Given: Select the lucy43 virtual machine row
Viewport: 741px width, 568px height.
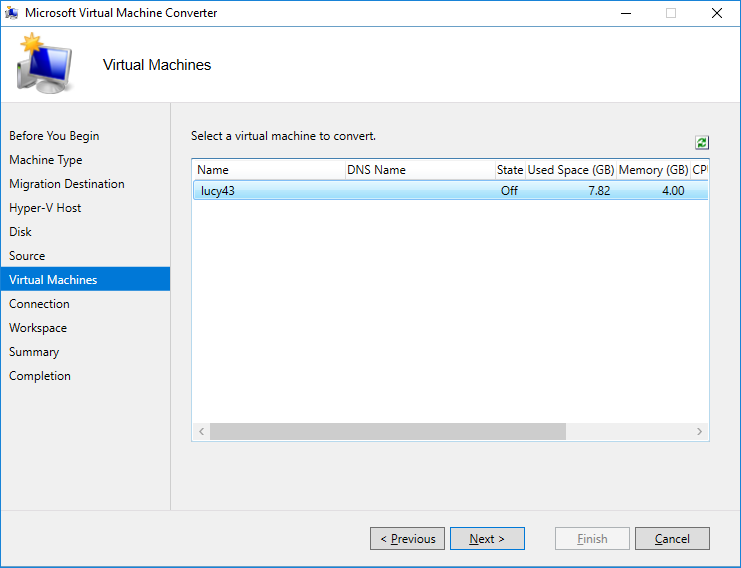Looking at the screenshot, I should click(450, 190).
